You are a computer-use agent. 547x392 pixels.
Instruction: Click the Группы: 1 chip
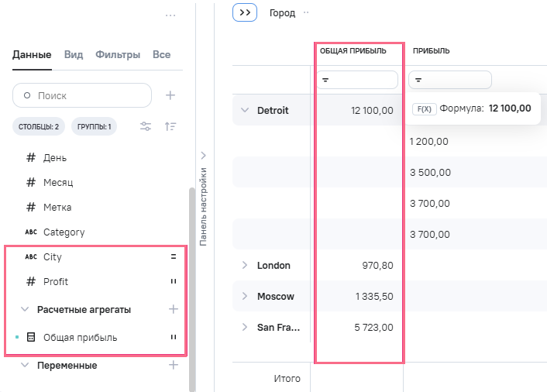(x=94, y=126)
